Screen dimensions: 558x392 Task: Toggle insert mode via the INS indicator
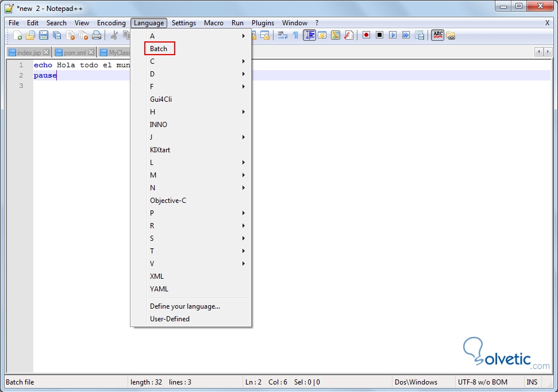[532, 382]
